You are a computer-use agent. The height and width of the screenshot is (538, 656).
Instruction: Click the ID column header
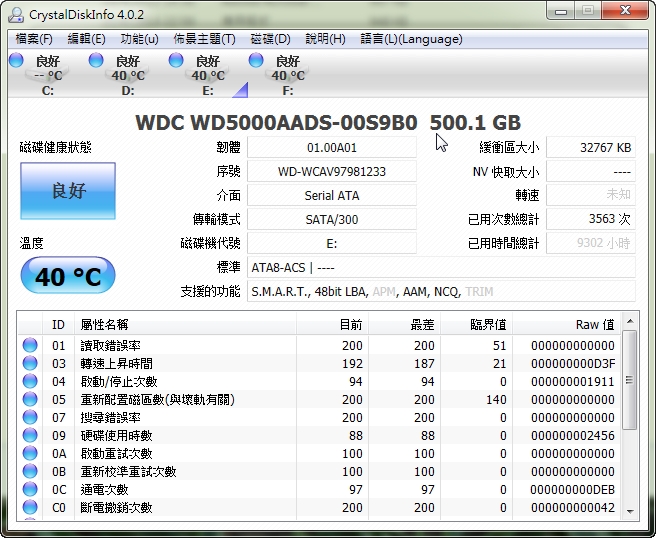tap(58, 324)
